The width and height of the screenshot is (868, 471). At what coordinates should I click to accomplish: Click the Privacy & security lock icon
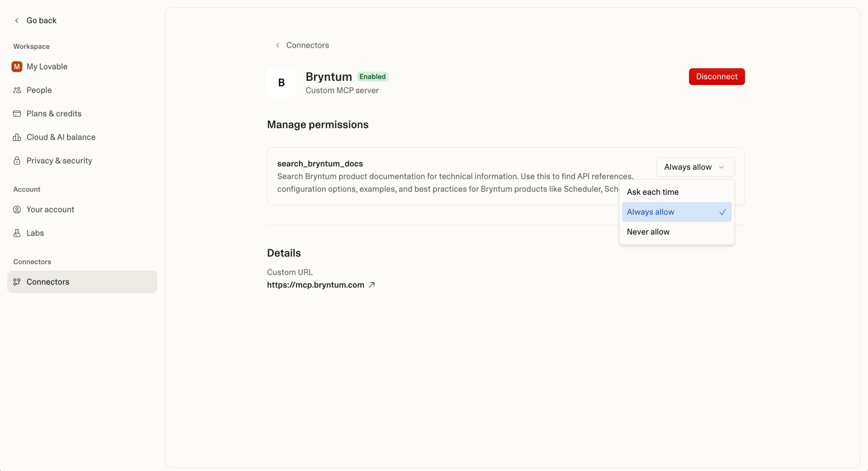click(x=17, y=160)
